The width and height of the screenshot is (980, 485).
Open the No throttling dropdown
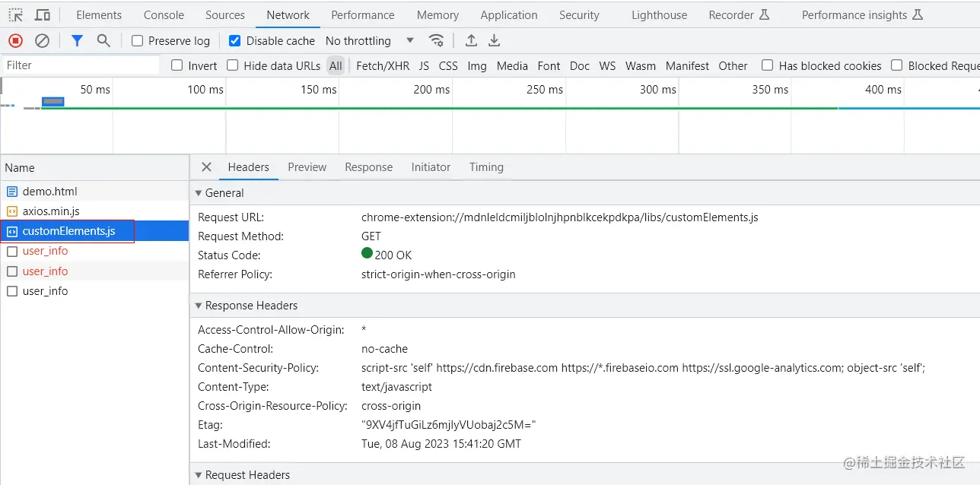pyautogui.click(x=370, y=41)
